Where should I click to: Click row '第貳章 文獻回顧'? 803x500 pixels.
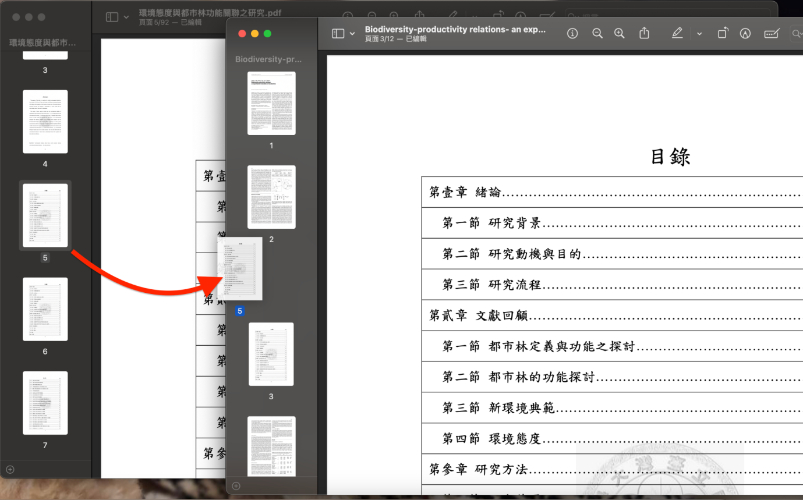click(612, 315)
